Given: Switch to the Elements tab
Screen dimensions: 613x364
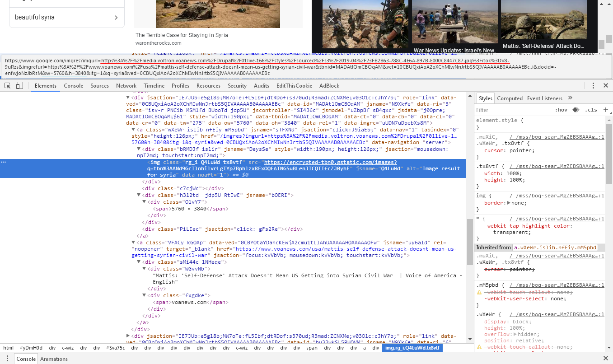Looking at the screenshot, I should [x=46, y=86].
